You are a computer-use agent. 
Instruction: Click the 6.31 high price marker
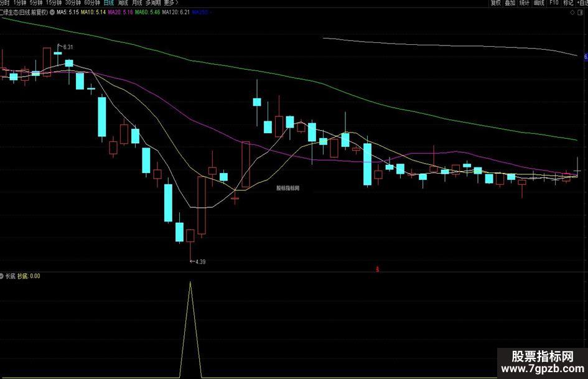click(x=68, y=47)
